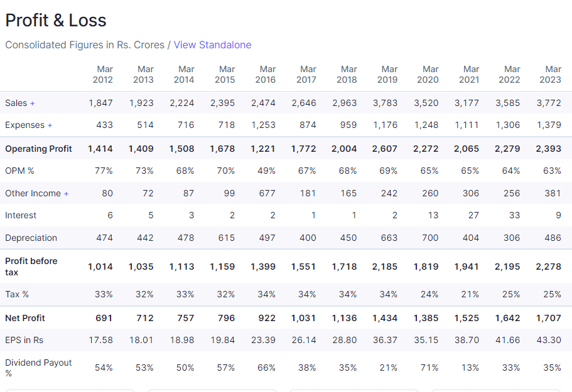572x392 pixels.
Task: Click the Consolidated Figures in Rs. Crores text
Action: click(84, 45)
